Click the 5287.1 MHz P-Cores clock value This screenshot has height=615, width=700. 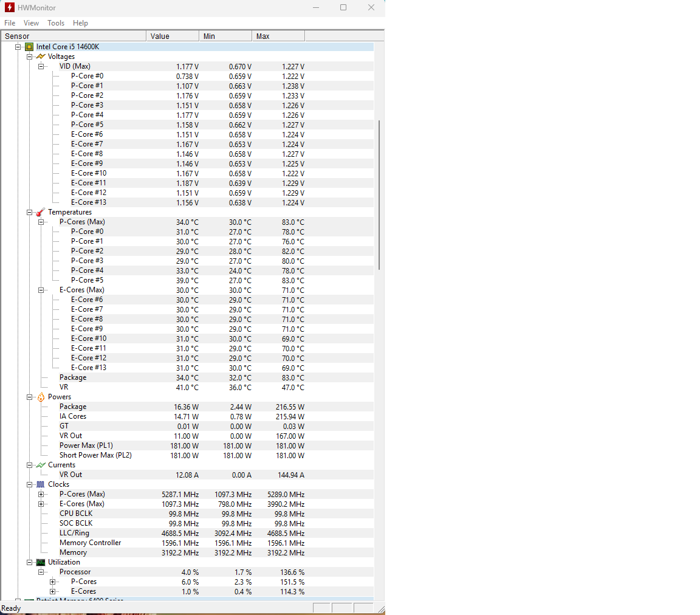click(x=180, y=495)
